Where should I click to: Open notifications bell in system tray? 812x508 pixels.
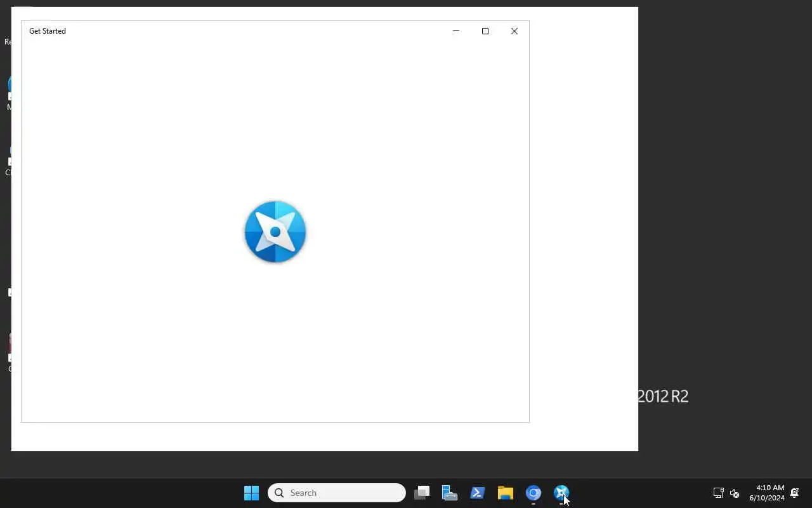794,493
